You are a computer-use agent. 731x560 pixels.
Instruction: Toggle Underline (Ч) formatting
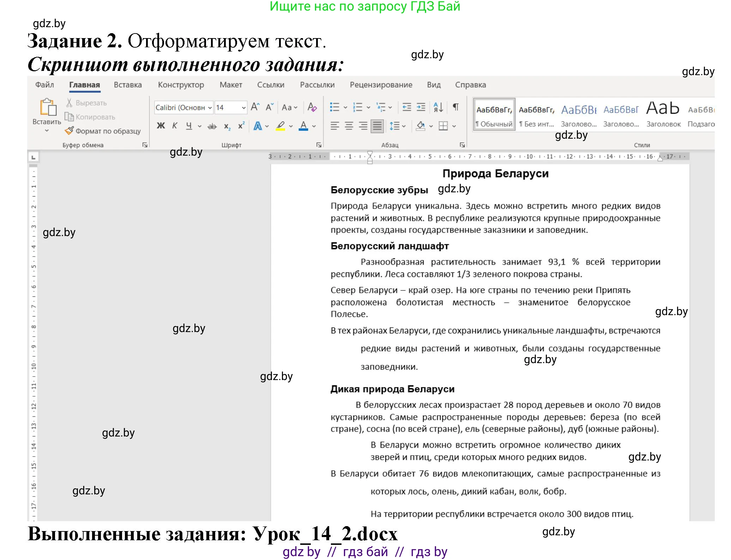[x=189, y=126]
